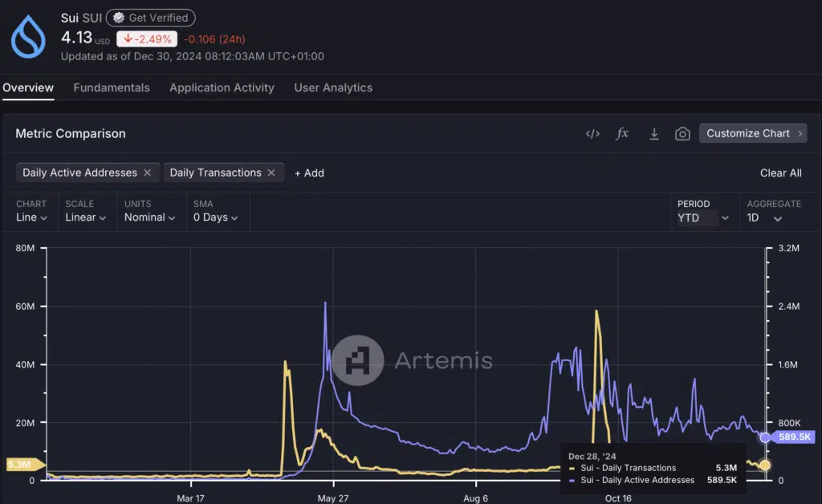The image size is (822, 504).
Task: Open the Customize Chart panel
Action: point(753,133)
